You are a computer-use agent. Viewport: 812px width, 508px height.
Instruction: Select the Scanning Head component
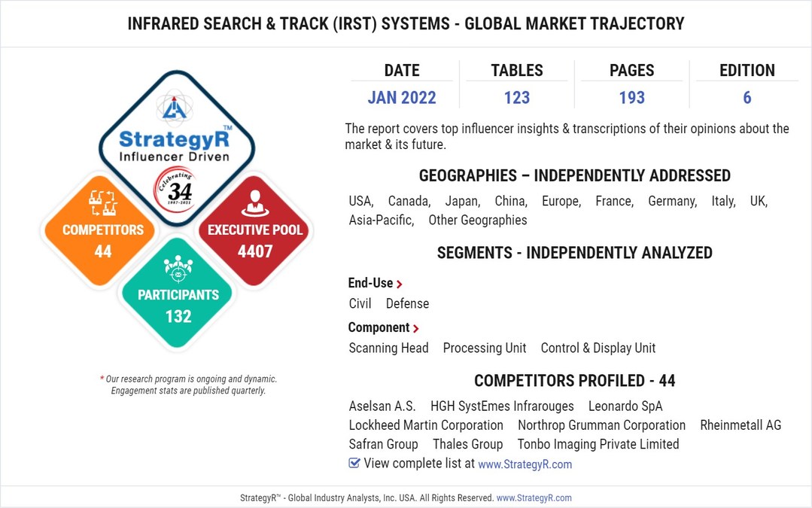click(388, 348)
